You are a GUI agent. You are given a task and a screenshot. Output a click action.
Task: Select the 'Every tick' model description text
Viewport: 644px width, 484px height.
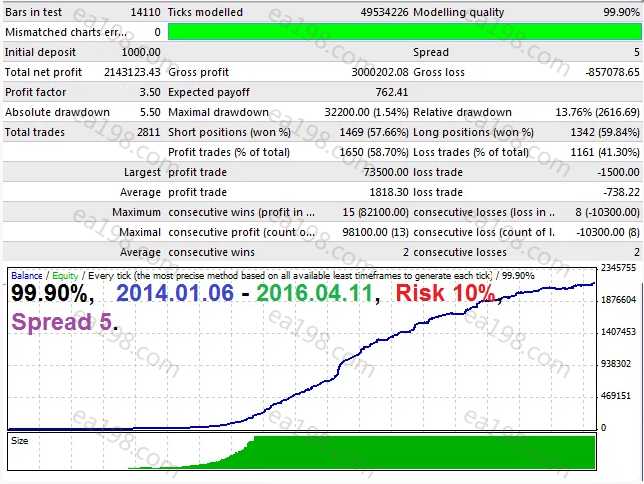click(x=290, y=276)
